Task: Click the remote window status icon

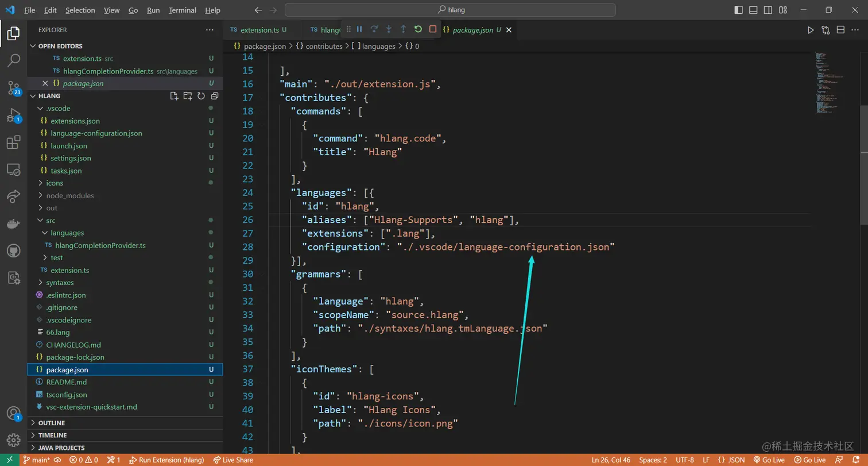Action: [10, 460]
